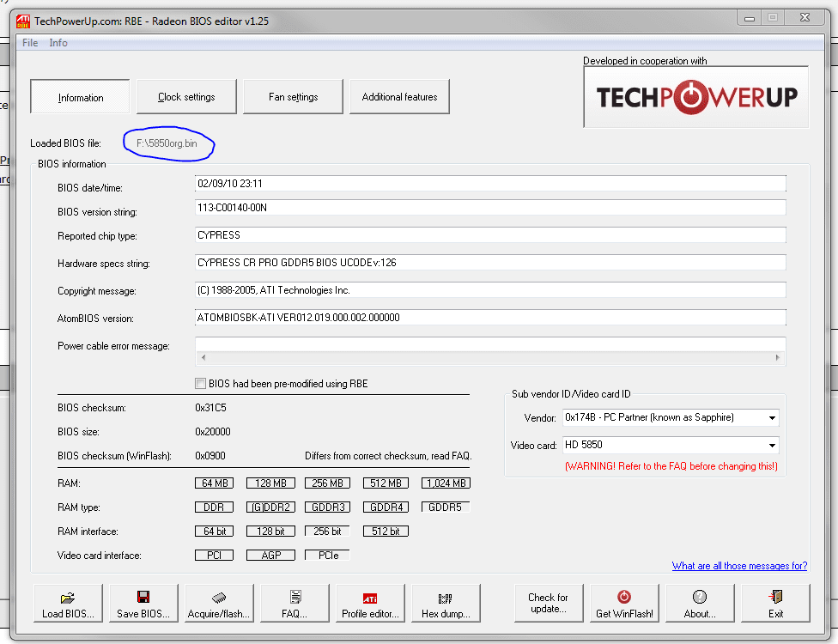This screenshot has height=644, width=838.
Task: Click the loaded BIOS file path F:\5850org.bin
Action: coord(167,143)
